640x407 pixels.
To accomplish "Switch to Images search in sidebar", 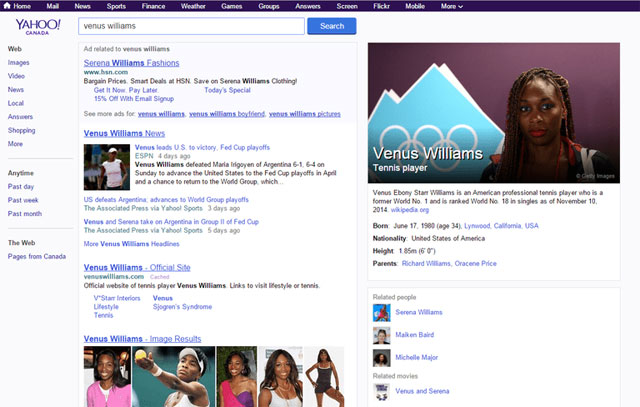I will click(18, 62).
